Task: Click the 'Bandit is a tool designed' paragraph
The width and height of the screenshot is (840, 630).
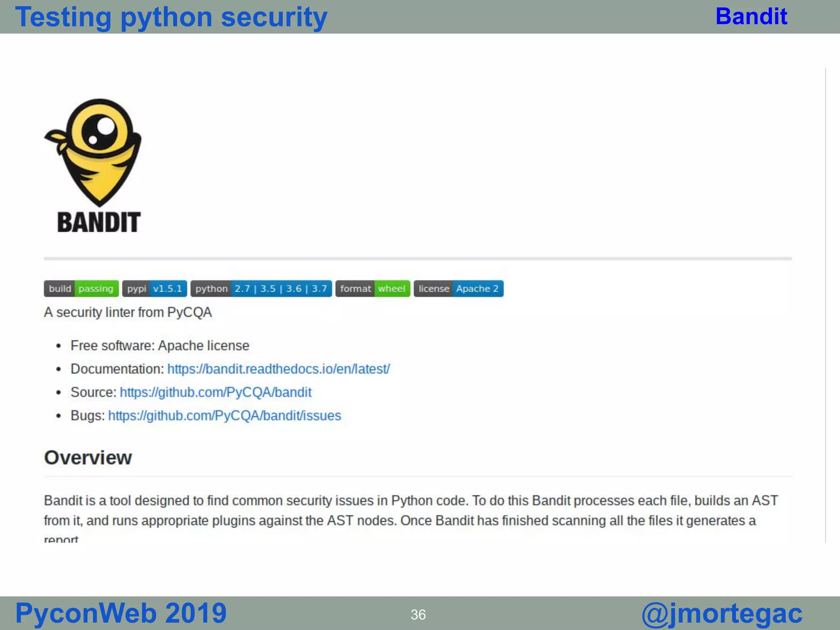Action: coord(411,518)
